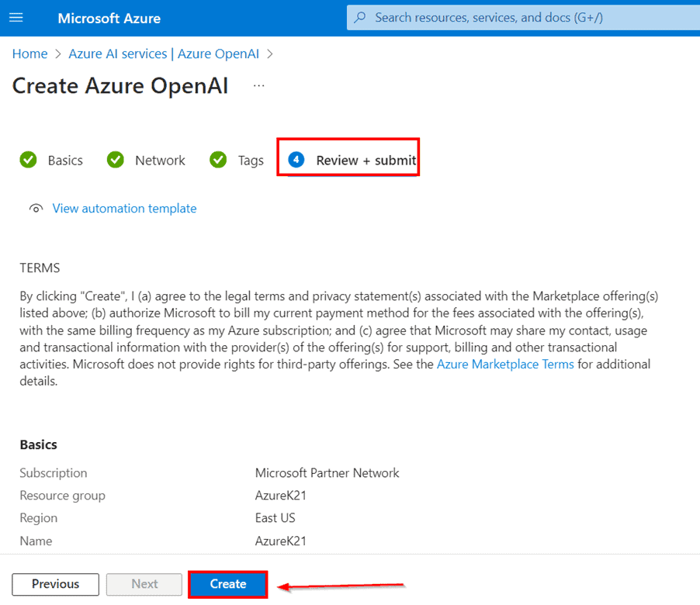Click the eye icon for automation template
The image size is (700, 605).
[36, 209]
